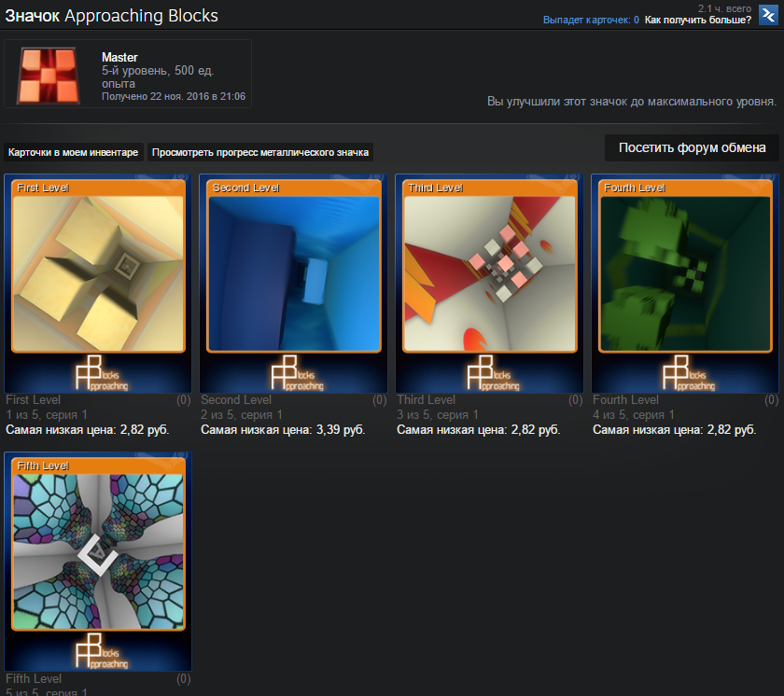Click Third Level lowest price 2,82 руб.
Viewport: 784px width, 696px height.
tap(479, 430)
